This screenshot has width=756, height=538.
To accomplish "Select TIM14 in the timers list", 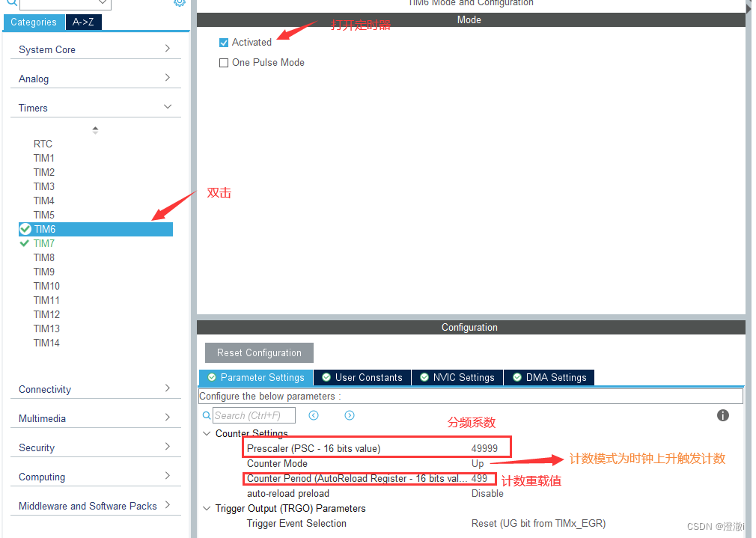I will pos(46,343).
